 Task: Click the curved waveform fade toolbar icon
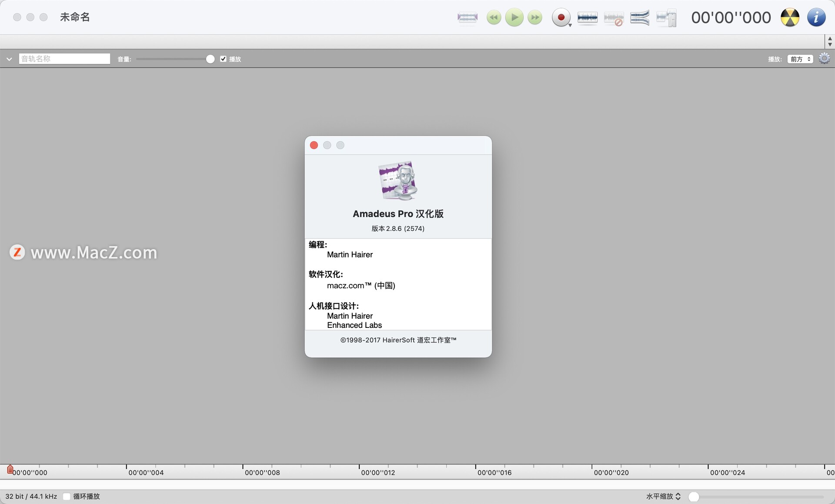pyautogui.click(x=640, y=17)
